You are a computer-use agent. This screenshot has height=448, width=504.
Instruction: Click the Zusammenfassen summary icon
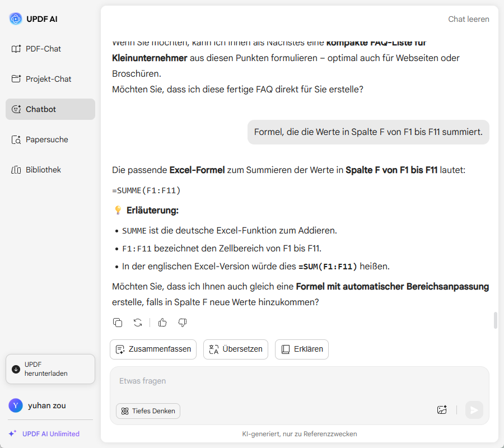point(120,349)
